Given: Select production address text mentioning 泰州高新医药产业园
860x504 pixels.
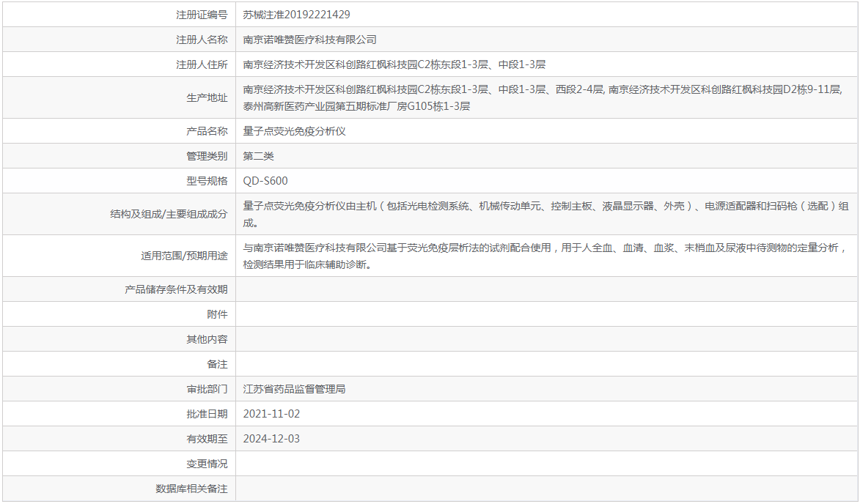Looking at the screenshot, I should (543, 98).
